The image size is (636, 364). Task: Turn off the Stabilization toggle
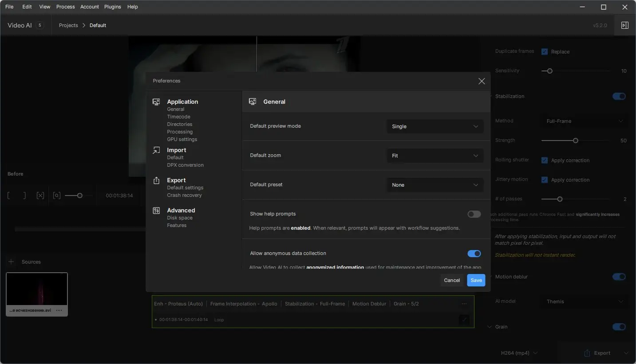619,96
